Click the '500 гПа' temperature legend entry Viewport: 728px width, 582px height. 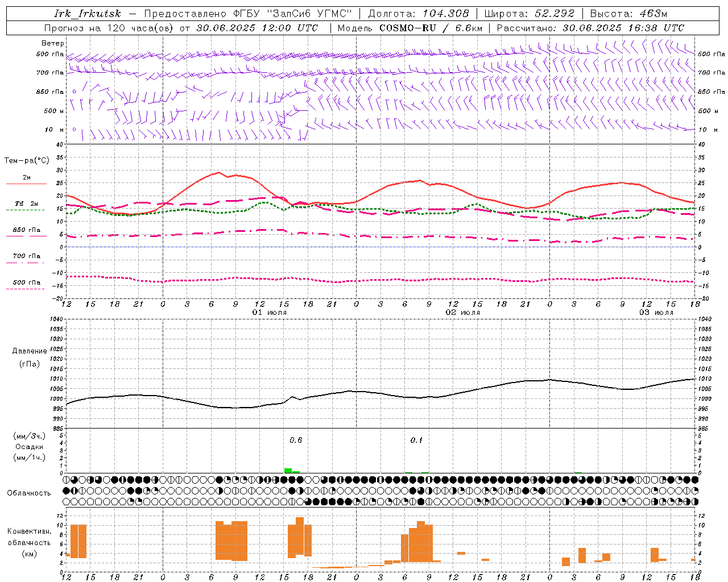tap(27, 282)
